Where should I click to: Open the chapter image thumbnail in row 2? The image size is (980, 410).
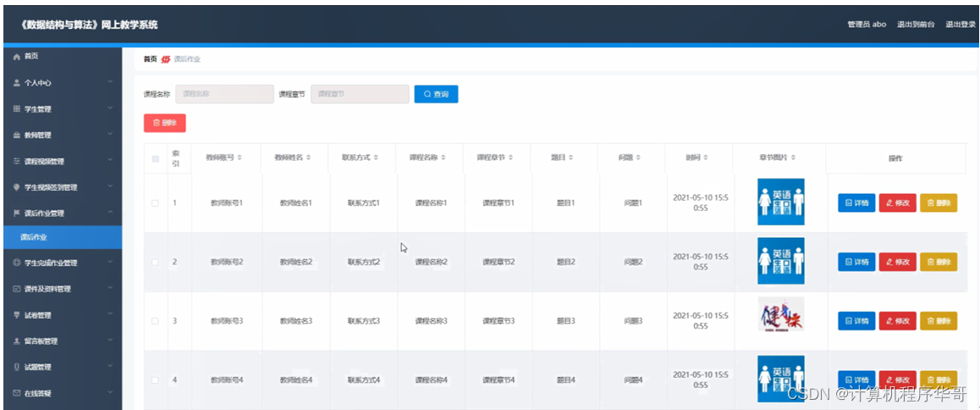tap(780, 261)
